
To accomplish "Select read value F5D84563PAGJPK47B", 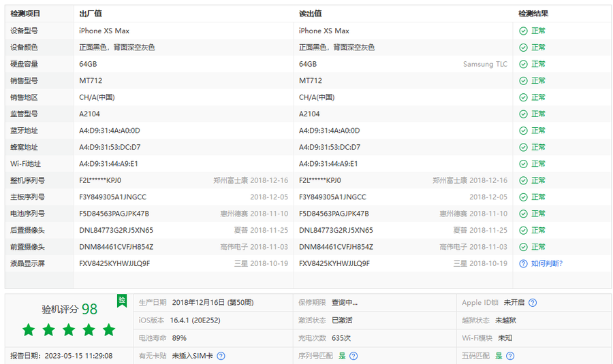I will point(334,214).
